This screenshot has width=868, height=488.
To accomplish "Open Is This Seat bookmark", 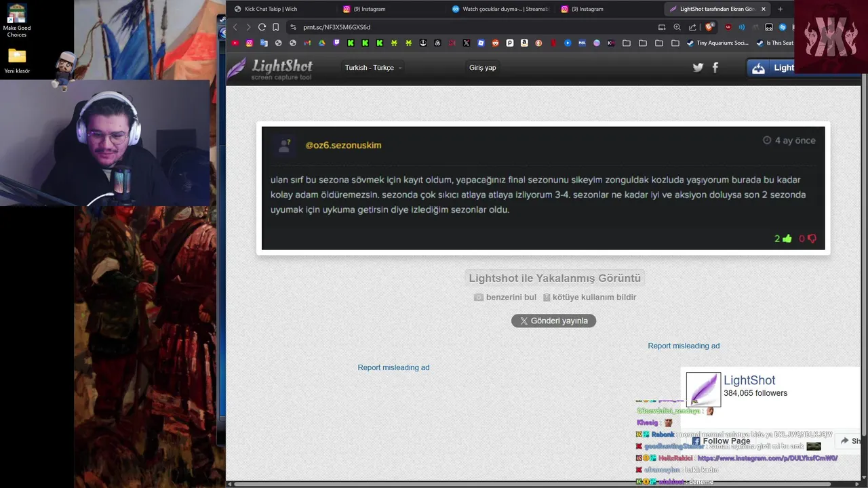I will (774, 43).
